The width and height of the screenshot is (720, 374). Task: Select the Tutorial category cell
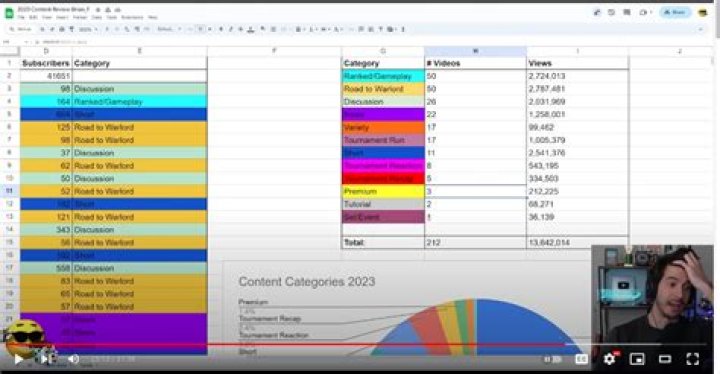(383, 204)
